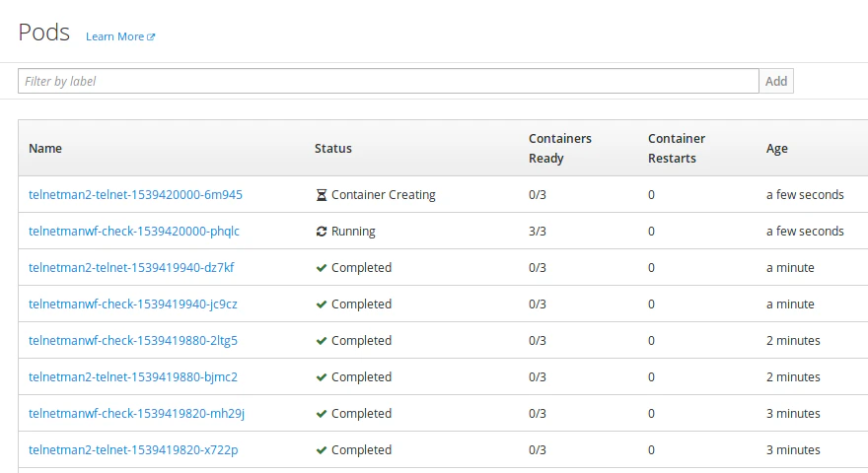
Task: Open pod telnetmanwf-check-1539419940-jc9cz
Action: click(133, 304)
